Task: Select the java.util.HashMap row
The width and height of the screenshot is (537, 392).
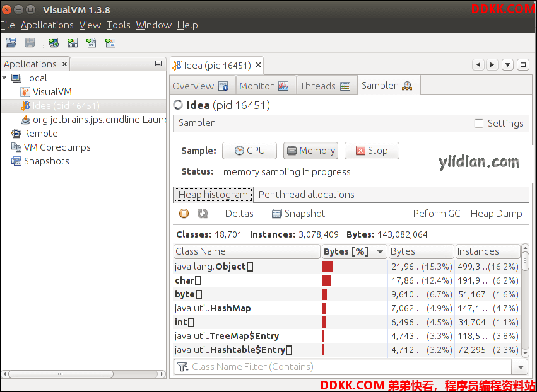Action: [x=346, y=308]
